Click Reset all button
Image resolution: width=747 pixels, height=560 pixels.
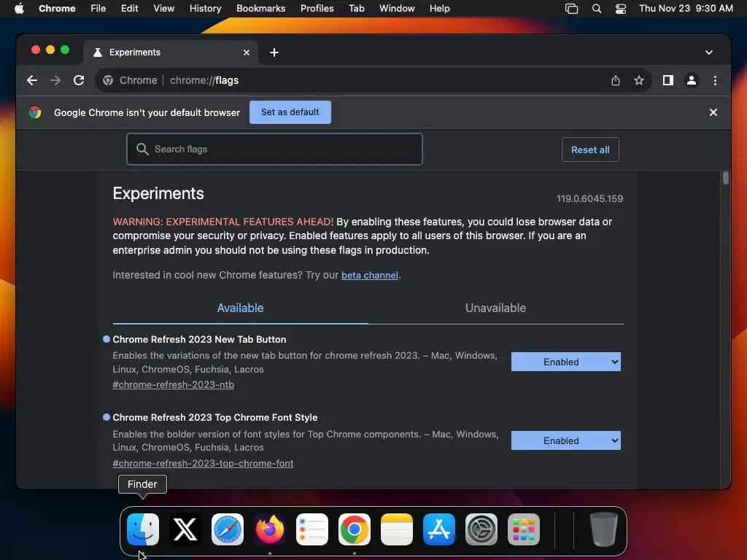[x=590, y=149]
